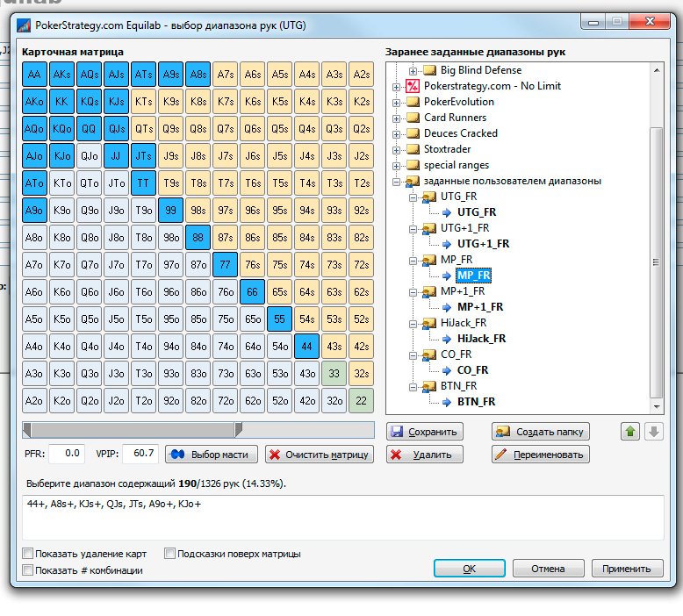Toggle the 22 pocket pair cell
Viewport: 683px width, 616px height.
(x=361, y=400)
